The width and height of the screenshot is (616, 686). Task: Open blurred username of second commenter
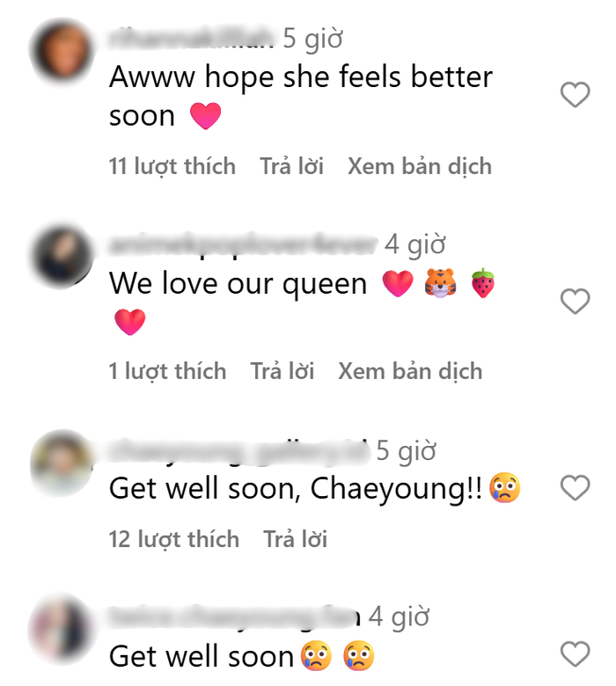tap(243, 245)
